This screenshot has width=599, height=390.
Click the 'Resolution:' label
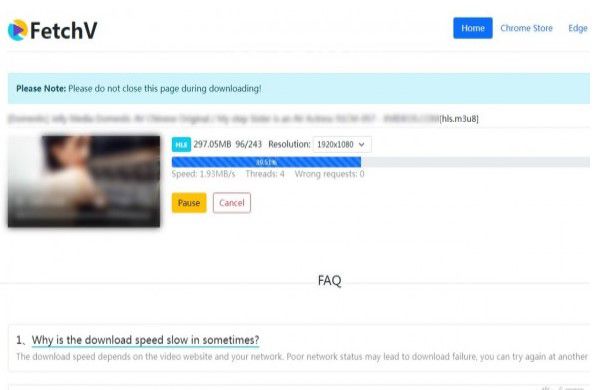(289, 144)
